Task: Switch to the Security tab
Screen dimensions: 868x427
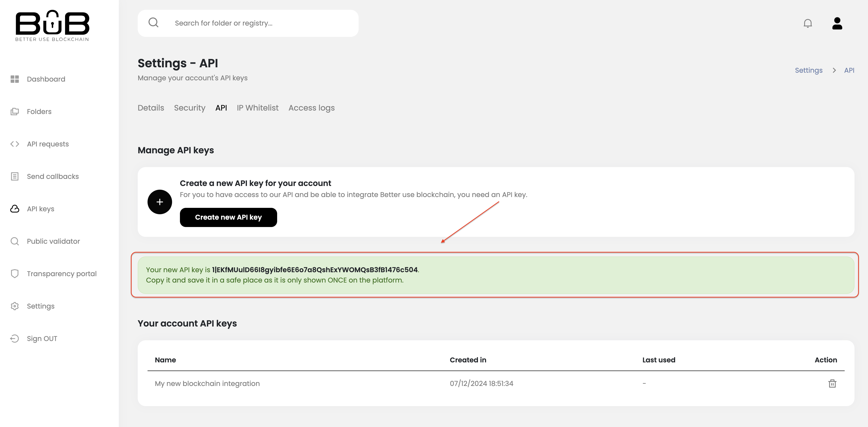Action: coord(189,108)
